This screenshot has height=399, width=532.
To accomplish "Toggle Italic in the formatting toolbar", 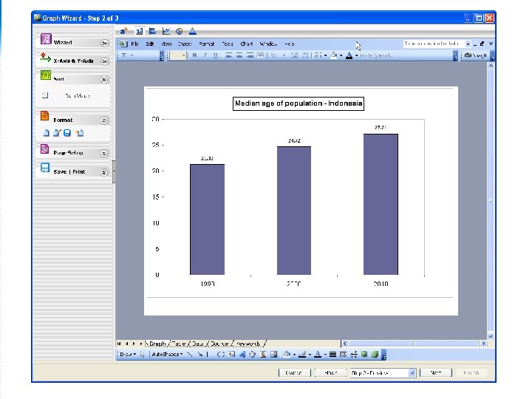I will (205, 55).
